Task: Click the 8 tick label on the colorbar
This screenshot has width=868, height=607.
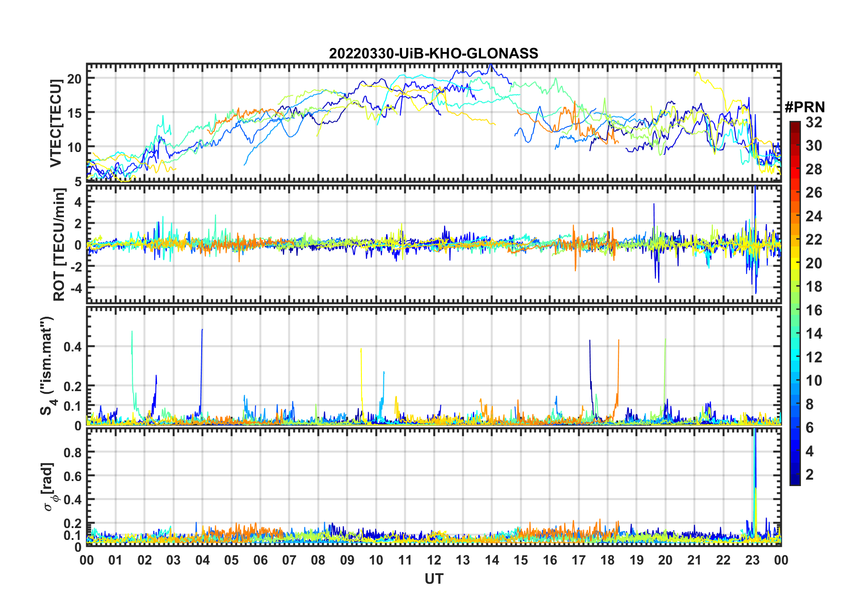Action: pos(810,404)
